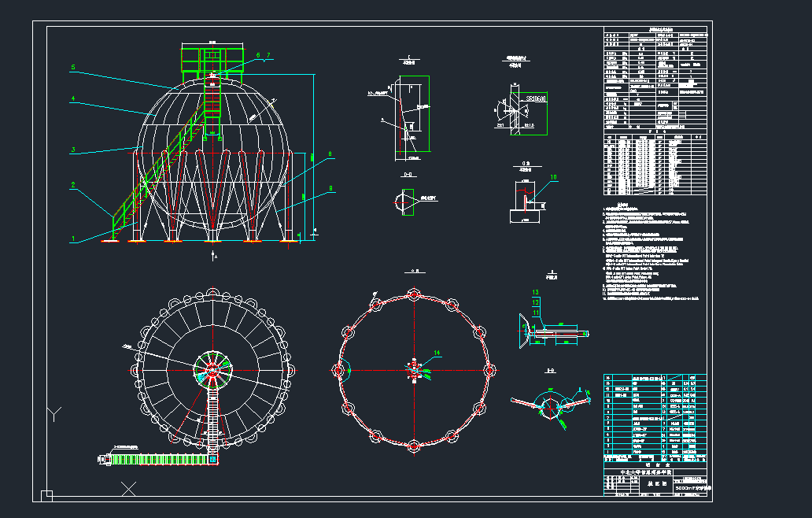Click callout number 10 on base detail
The width and height of the screenshot is (812, 518).
(552, 178)
